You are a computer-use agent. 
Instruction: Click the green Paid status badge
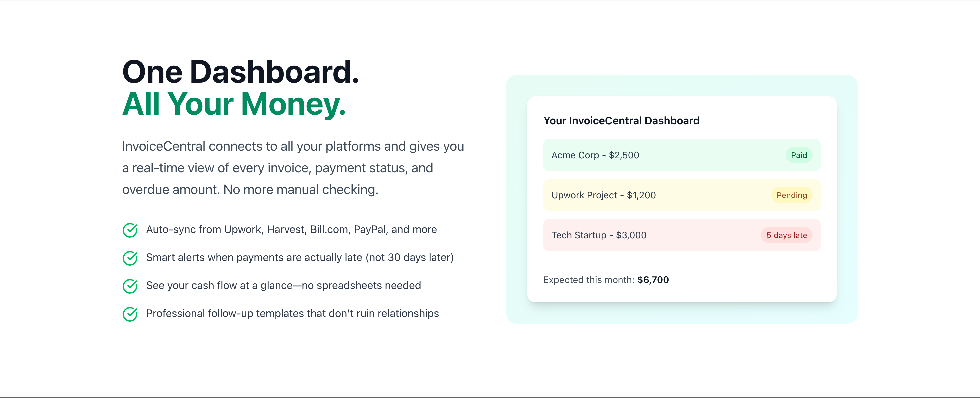point(799,155)
